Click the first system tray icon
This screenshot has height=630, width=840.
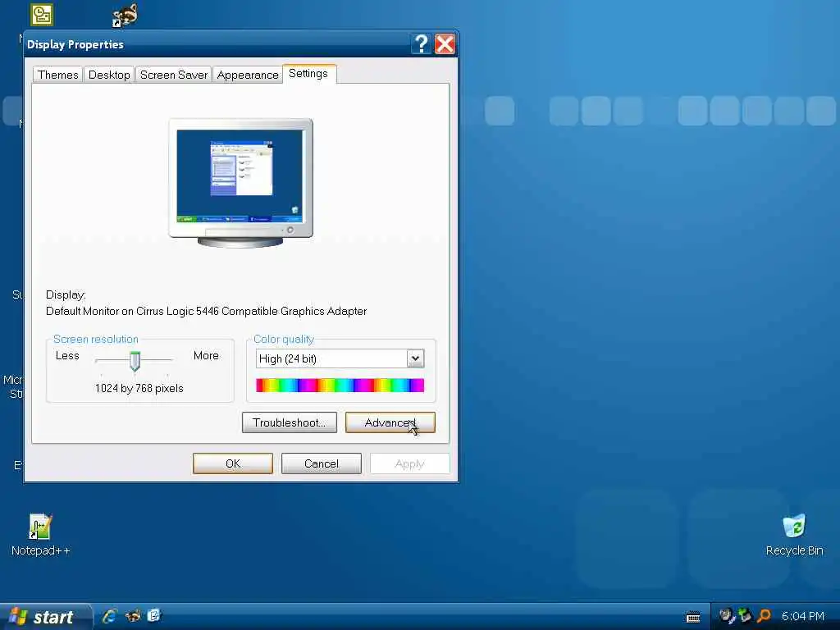[727, 616]
